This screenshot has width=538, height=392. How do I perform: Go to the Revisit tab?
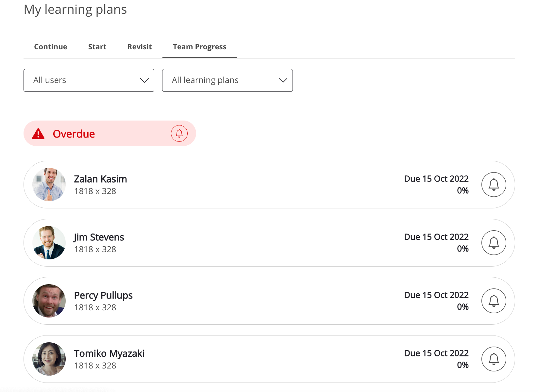140,47
